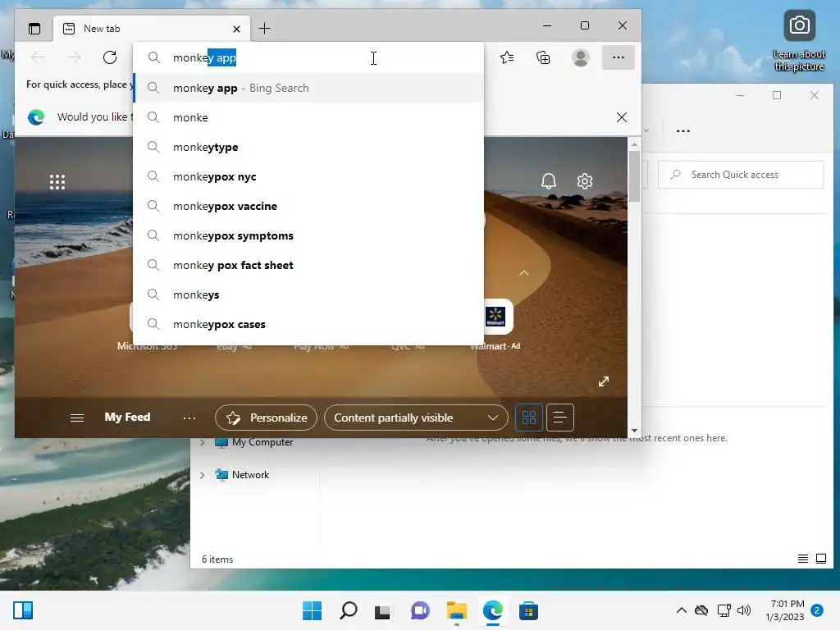Switch feed to grid view
The height and width of the screenshot is (630, 840).
529,418
